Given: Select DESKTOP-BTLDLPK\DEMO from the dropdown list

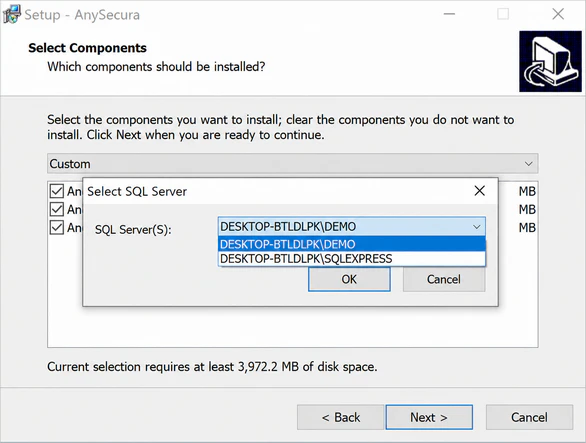Looking at the screenshot, I should 351,244.
